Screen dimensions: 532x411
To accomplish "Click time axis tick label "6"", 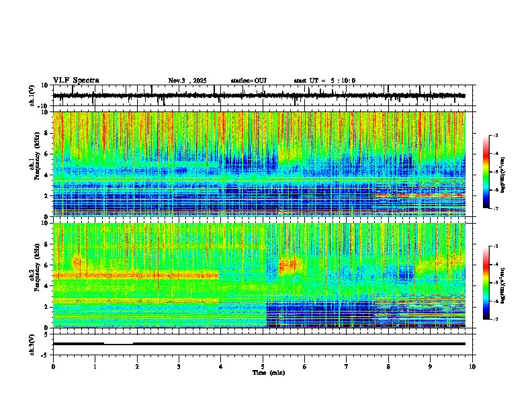I will coord(305,367).
